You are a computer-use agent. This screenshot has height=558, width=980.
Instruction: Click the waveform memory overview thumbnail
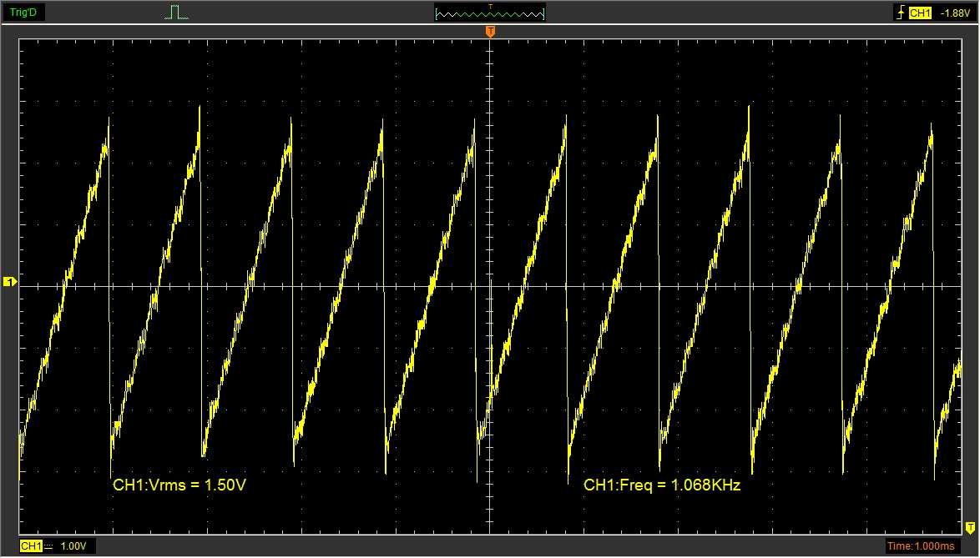[x=490, y=13]
